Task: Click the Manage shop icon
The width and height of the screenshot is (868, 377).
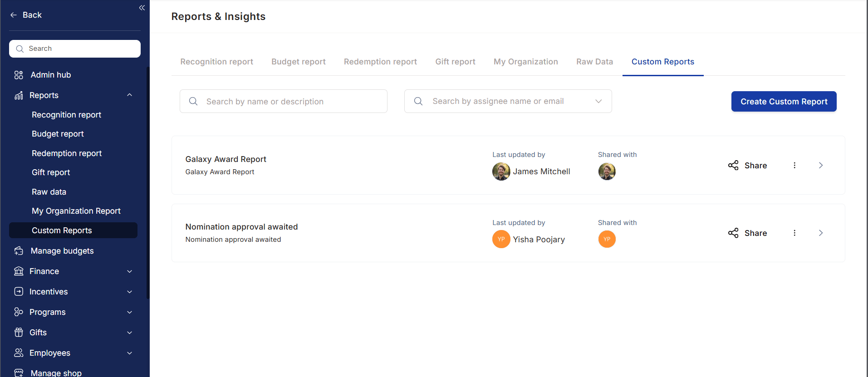Action: [x=19, y=373]
